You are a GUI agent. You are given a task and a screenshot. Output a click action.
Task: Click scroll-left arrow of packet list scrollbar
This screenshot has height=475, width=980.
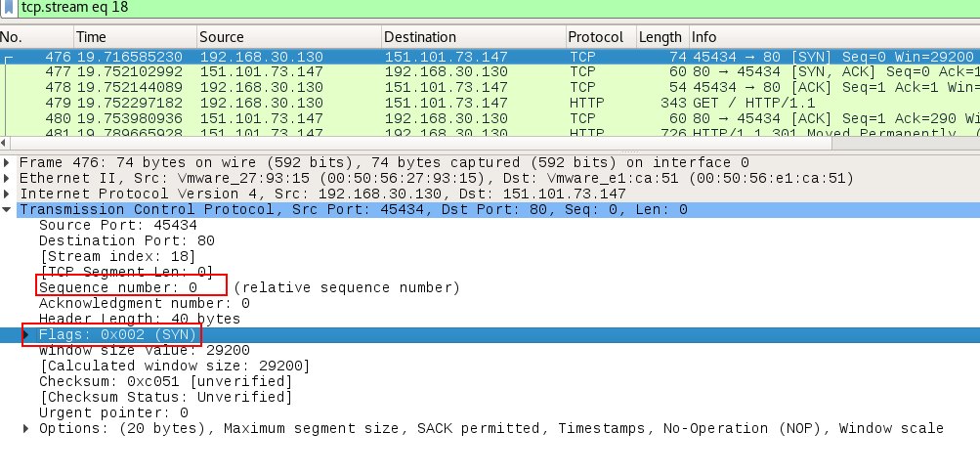tap(4, 143)
